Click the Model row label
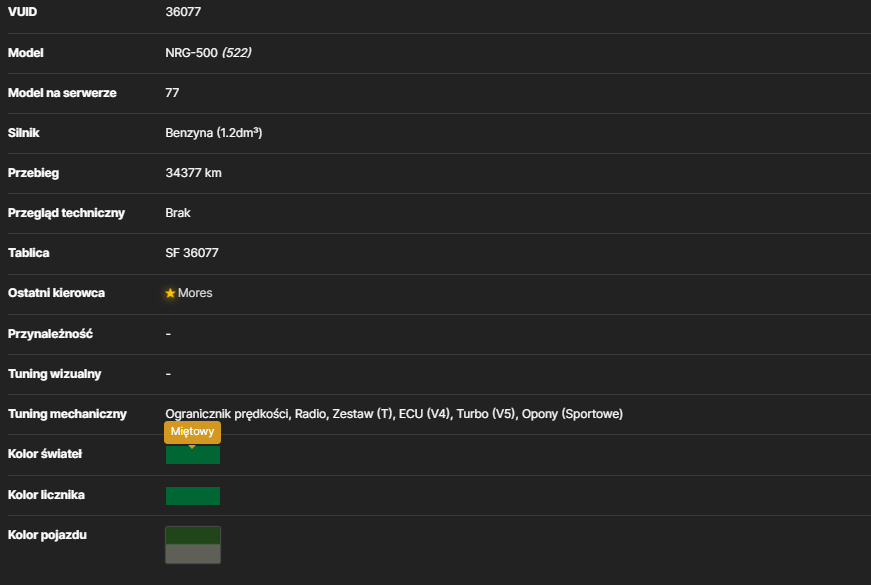The height and width of the screenshot is (585, 871). (x=26, y=53)
